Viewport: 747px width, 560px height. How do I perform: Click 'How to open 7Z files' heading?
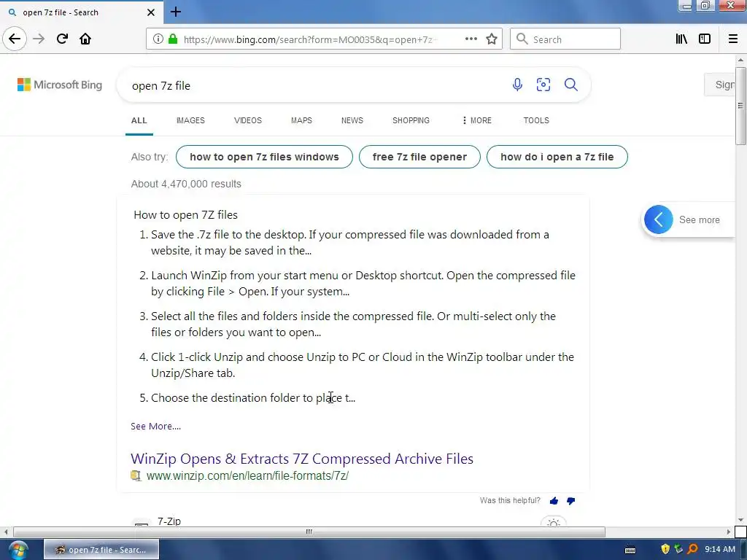click(185, 215)
